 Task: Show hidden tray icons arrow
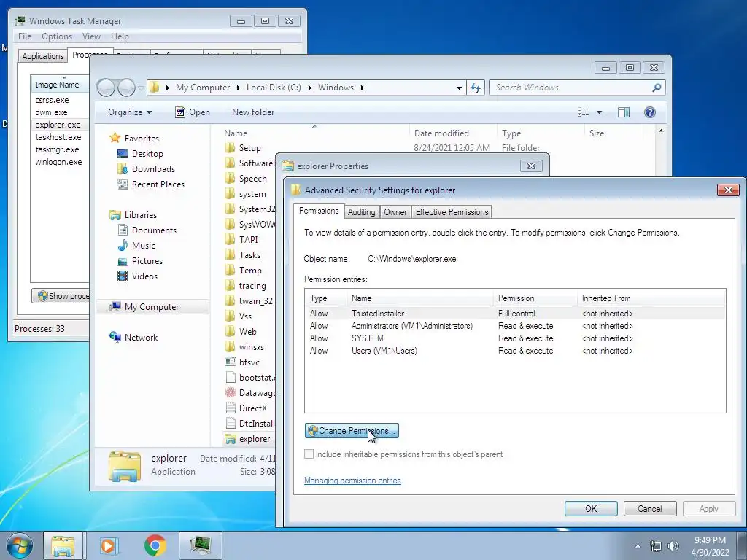click(x=638, y=546)
